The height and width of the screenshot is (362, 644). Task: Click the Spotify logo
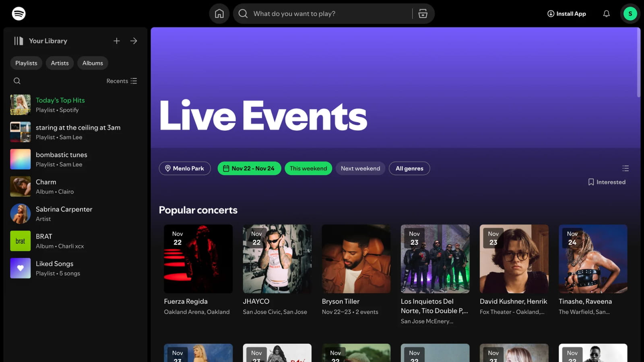(x=18, y=13)
